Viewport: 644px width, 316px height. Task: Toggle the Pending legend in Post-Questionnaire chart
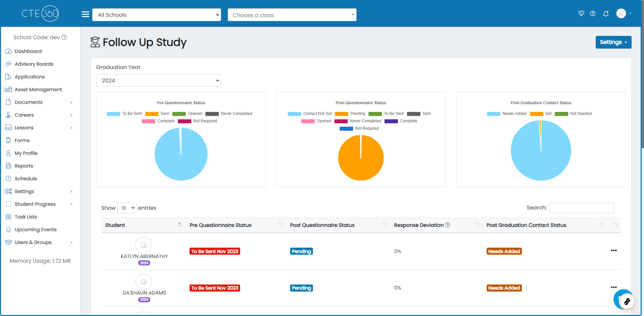350,114
